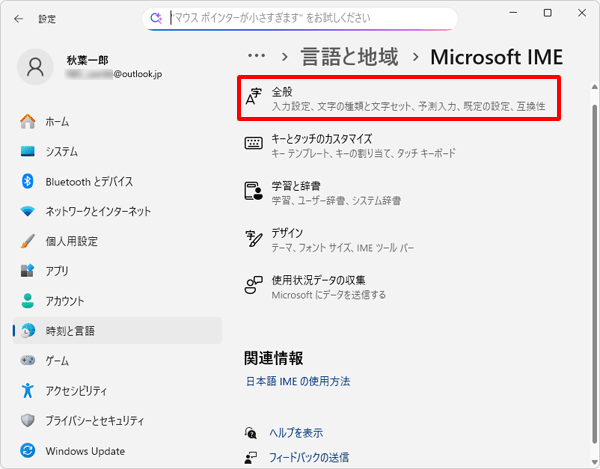Click the ホーム house icon
Screen dimensions: 600x469
point(28,121)
